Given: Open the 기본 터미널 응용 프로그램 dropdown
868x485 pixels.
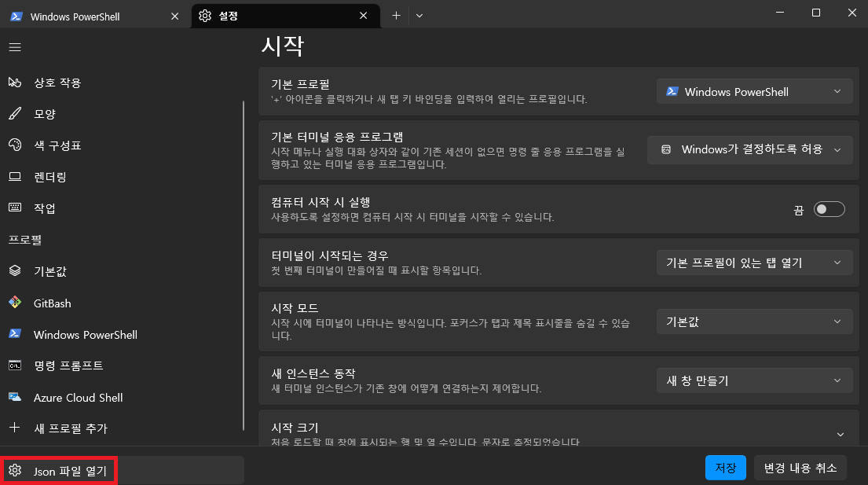Looking at the screenshot, I should pos(750,150).
